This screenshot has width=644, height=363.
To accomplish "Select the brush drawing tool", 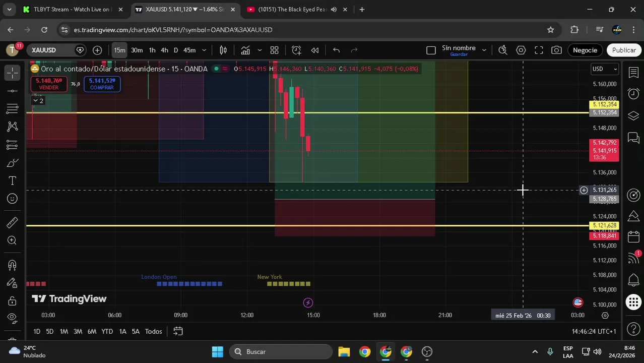I will tap(13, 163).
